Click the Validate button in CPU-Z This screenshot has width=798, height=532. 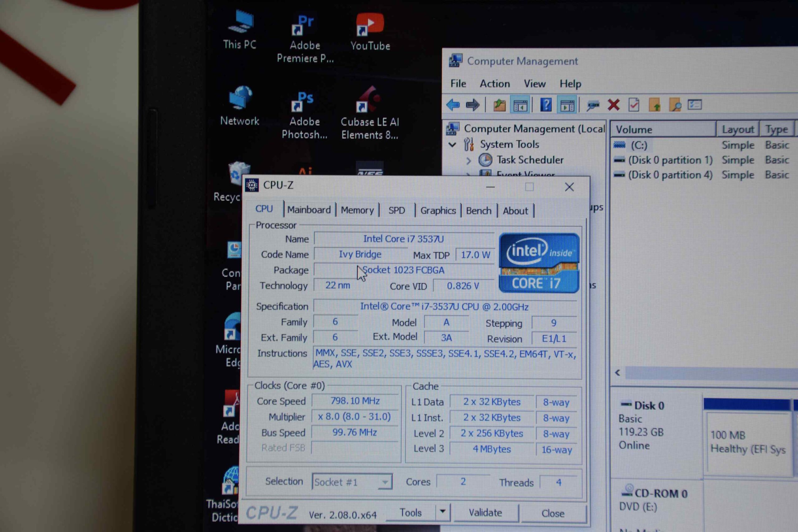(x=486, y=513)
